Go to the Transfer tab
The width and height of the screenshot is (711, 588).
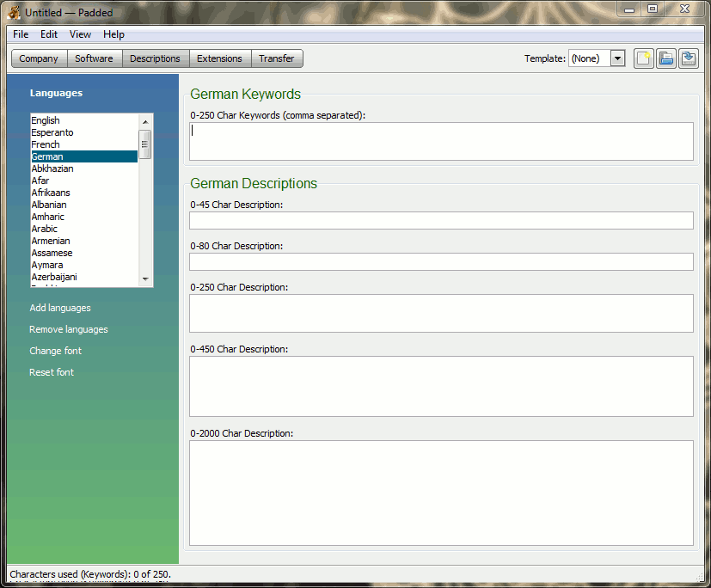(x=276, y=58)
